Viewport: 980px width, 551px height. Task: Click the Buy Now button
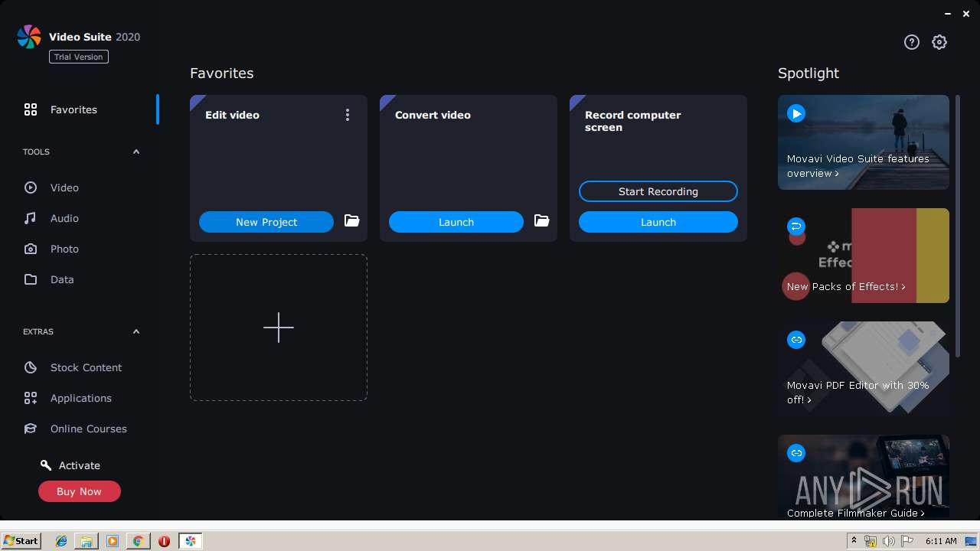pos(80,491)
